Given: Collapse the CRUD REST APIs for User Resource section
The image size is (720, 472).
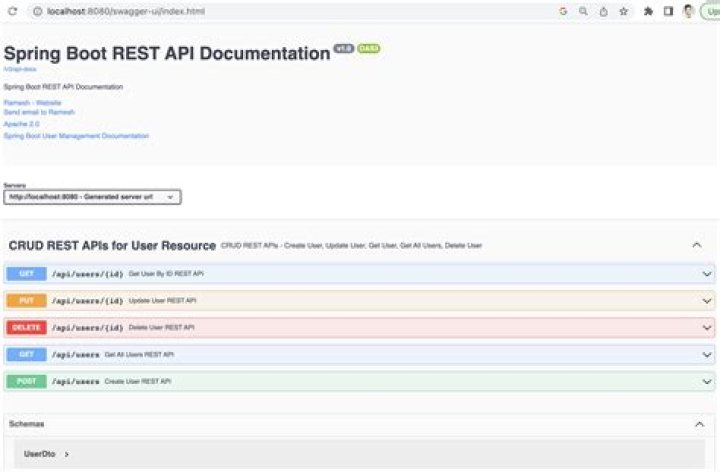Looking at the screenshot, I should [x=697, y=245].
